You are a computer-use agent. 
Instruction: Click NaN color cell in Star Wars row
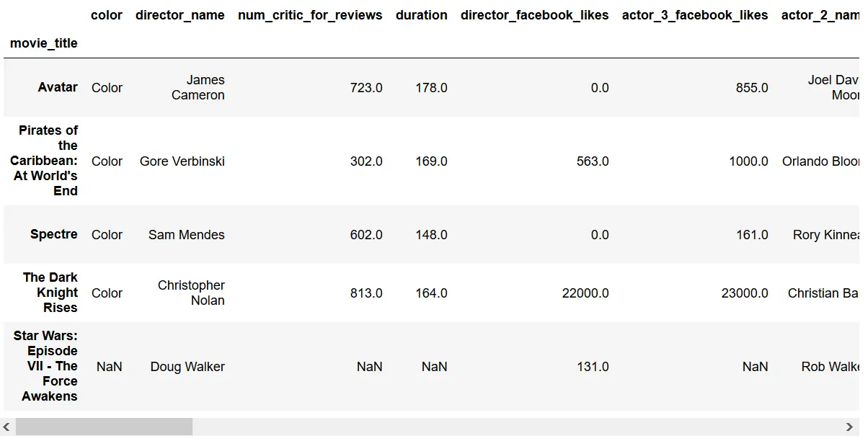pos(110,367)
